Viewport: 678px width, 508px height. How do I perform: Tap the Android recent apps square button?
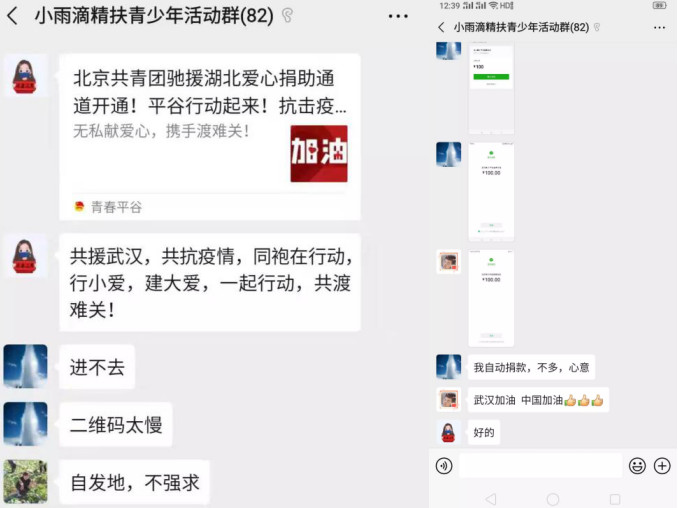(615, 499)
